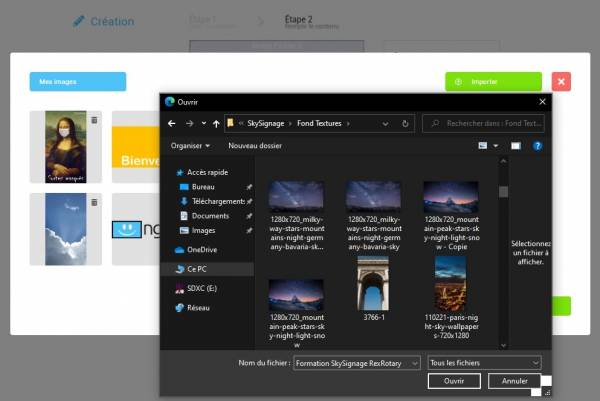Go up one folder level arrow

(x=216, y=124)
